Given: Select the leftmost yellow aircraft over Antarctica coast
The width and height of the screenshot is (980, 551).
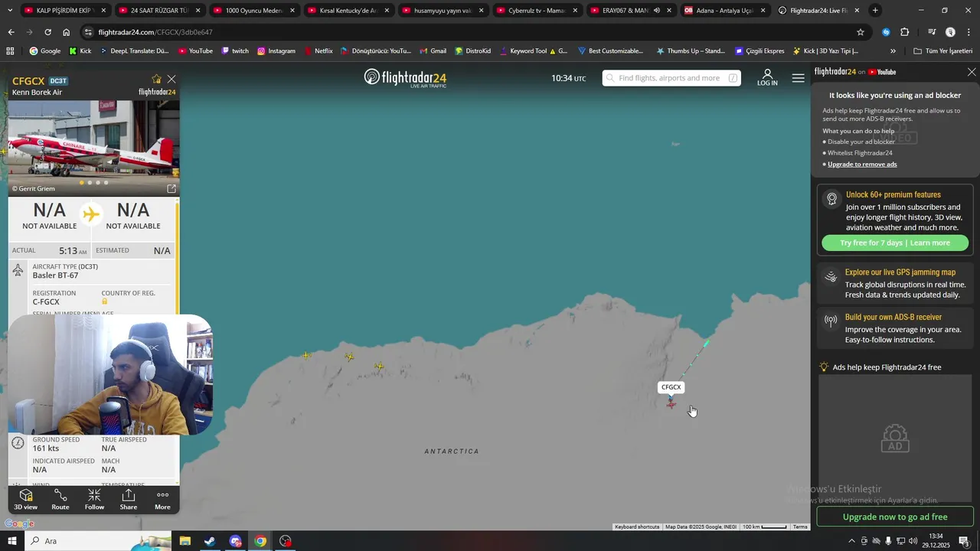Looking at the screenshot, I should tap(306, 355).
